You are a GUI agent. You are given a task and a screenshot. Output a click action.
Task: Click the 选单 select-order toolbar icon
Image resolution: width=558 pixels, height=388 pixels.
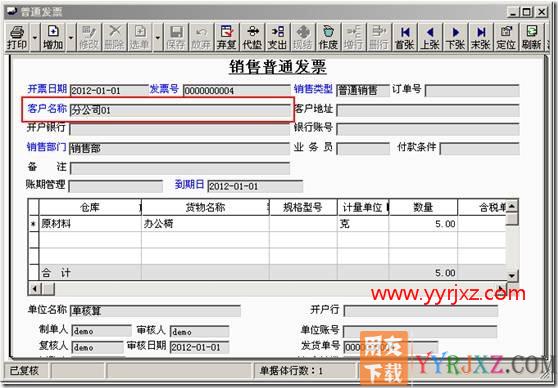coord(140,37)
